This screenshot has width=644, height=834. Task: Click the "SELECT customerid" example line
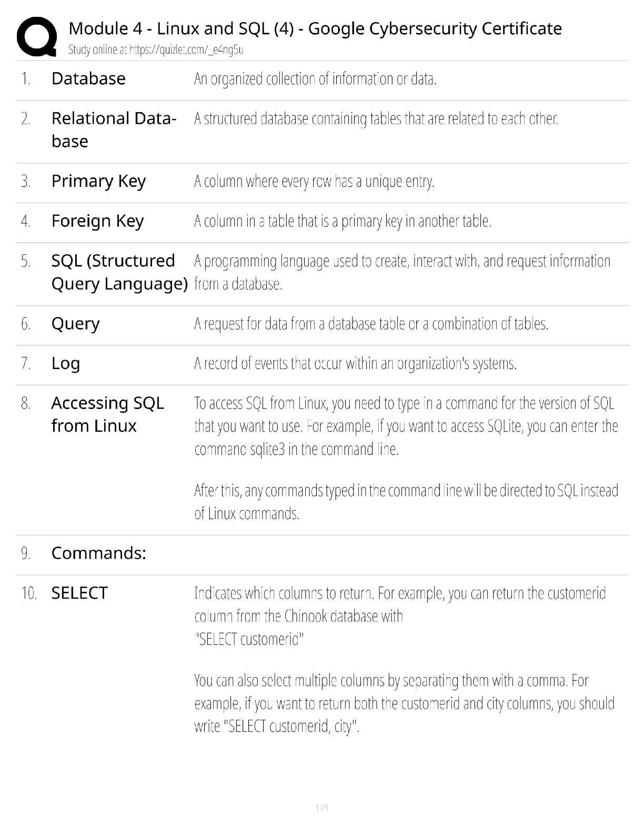tap(249, 639)
